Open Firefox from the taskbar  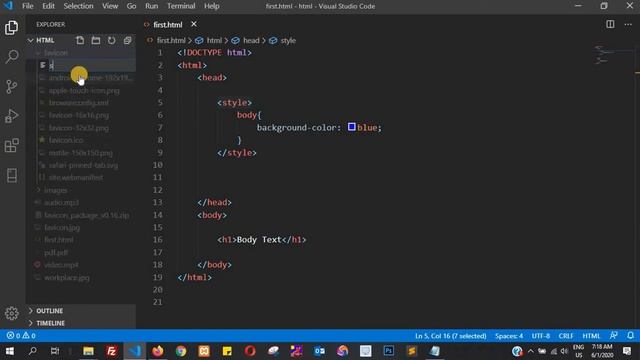coord(158,351)
